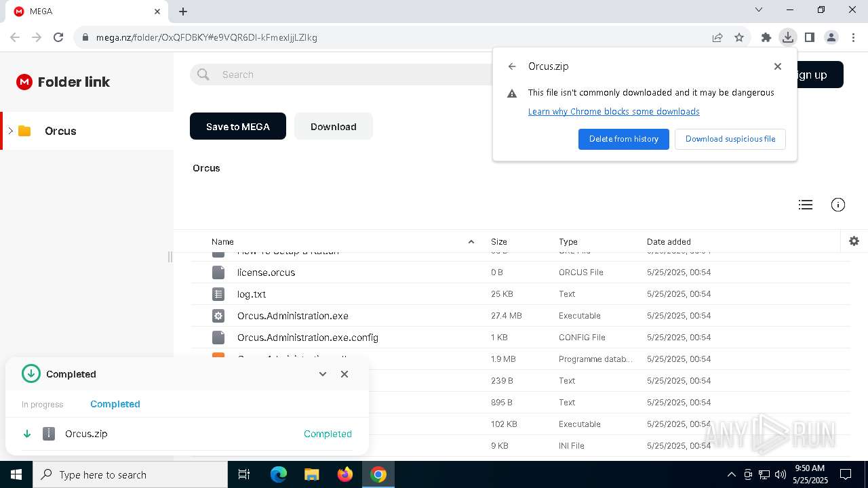Click license.orcus file icon
Viewport: 868px width, 488px height.
coord(218,272)
